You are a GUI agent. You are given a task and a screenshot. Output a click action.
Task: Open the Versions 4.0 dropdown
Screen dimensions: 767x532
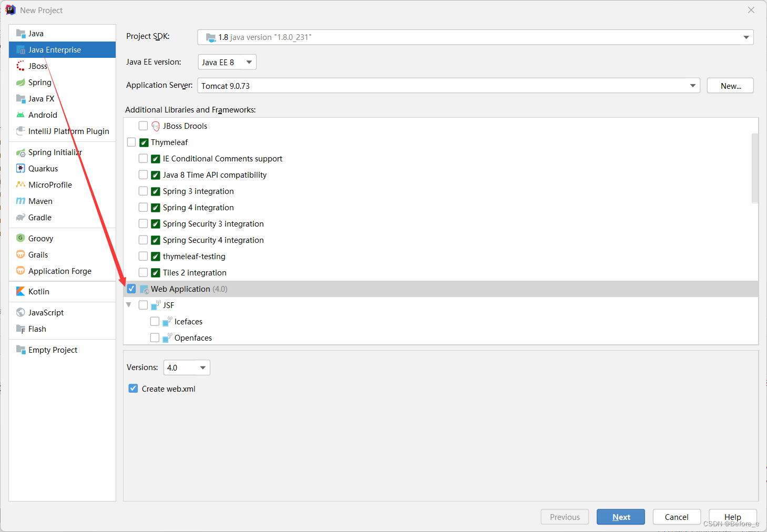[x=187, y=367]
